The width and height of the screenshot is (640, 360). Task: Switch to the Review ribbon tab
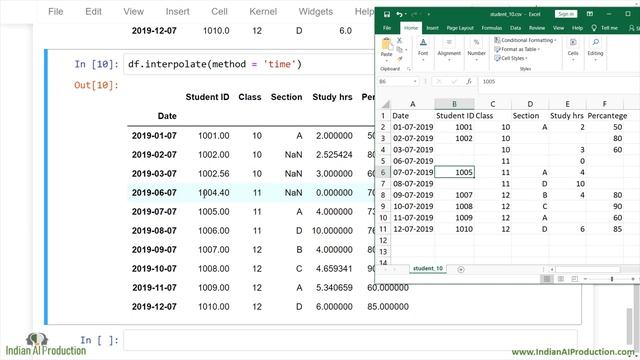click(x=537, y=28)
